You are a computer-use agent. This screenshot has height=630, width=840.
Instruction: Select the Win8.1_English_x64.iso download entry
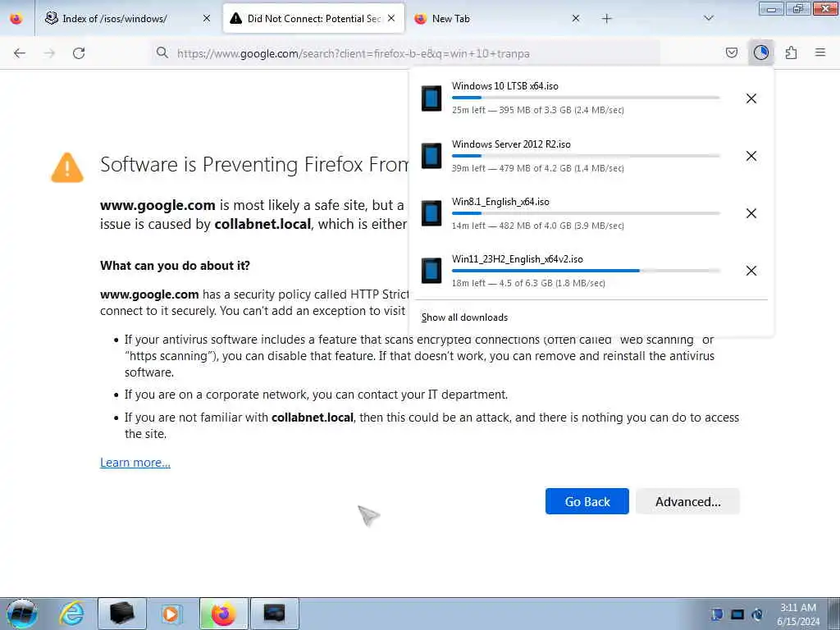591,213
